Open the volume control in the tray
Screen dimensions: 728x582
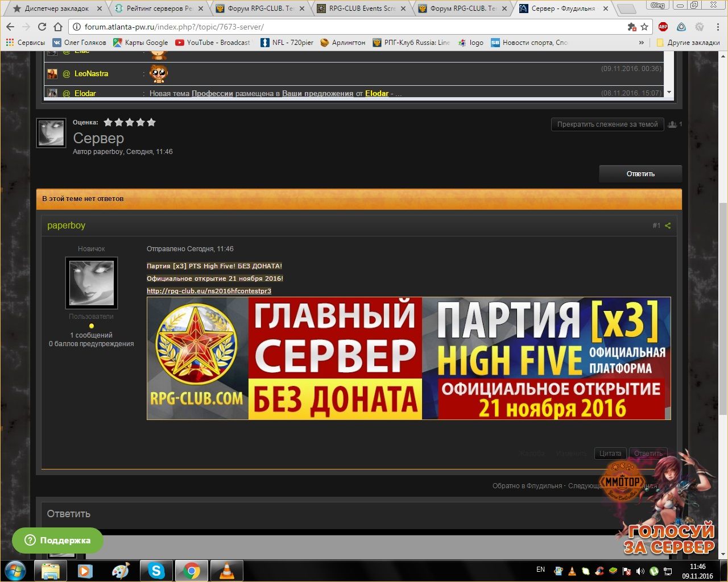640,571
